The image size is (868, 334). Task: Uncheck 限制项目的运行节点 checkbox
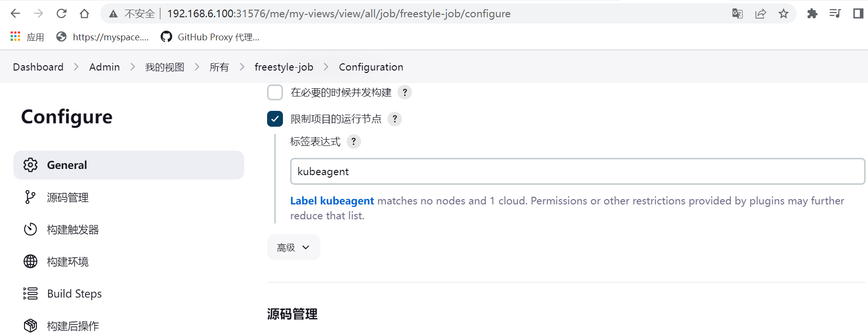275,119
